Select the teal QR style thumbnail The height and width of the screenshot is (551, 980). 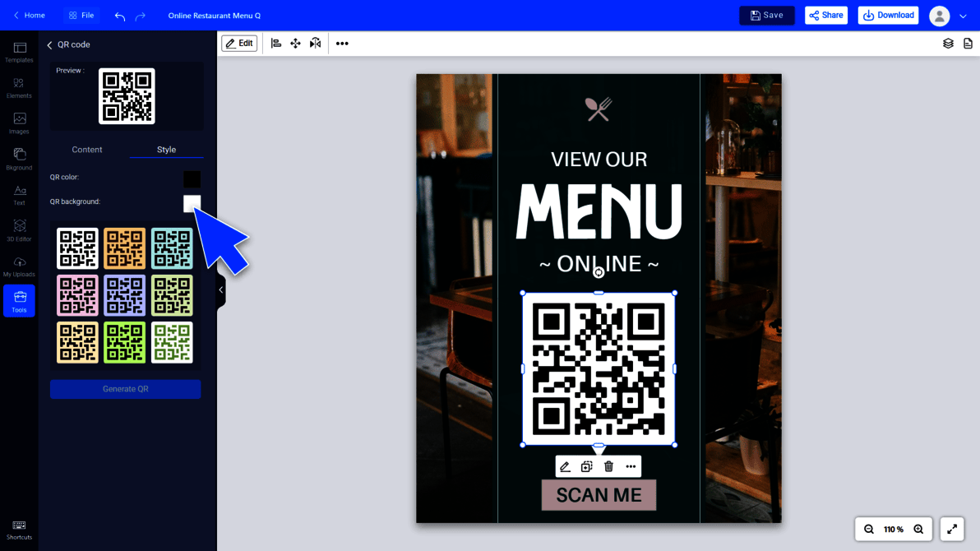tap(172, 248)
